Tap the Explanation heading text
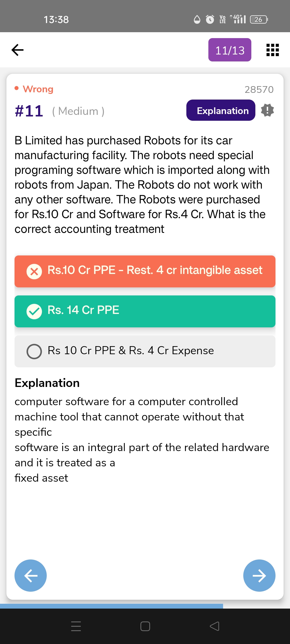This screenshot has height=644, width=290. pos(47,383)
